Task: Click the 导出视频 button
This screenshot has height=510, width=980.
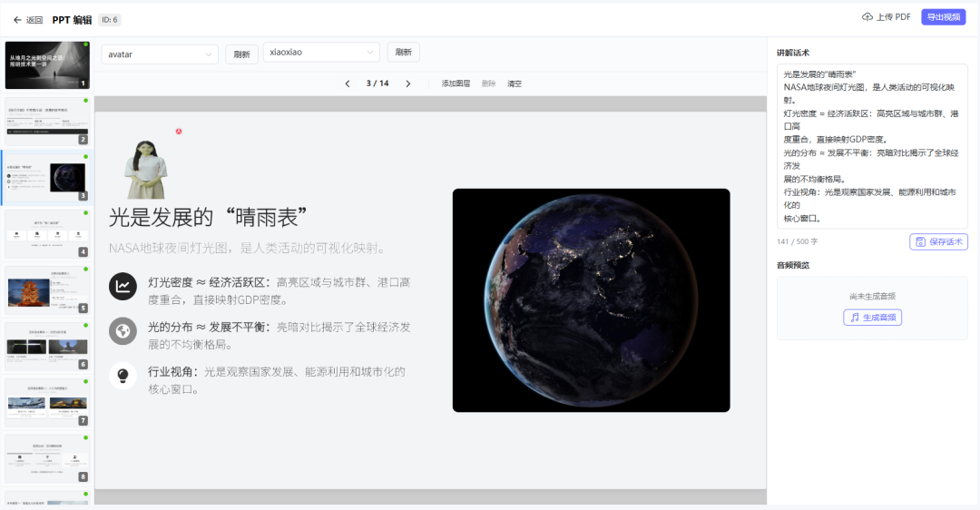Action: [x=943, y=17]
